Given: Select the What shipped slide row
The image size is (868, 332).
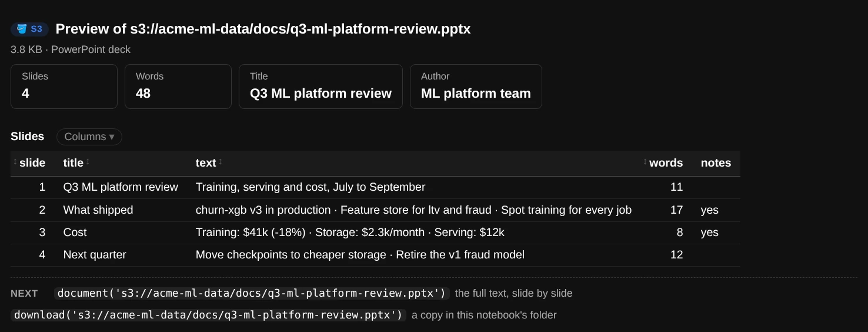Looking at the screenshot, I should point(375,210).
